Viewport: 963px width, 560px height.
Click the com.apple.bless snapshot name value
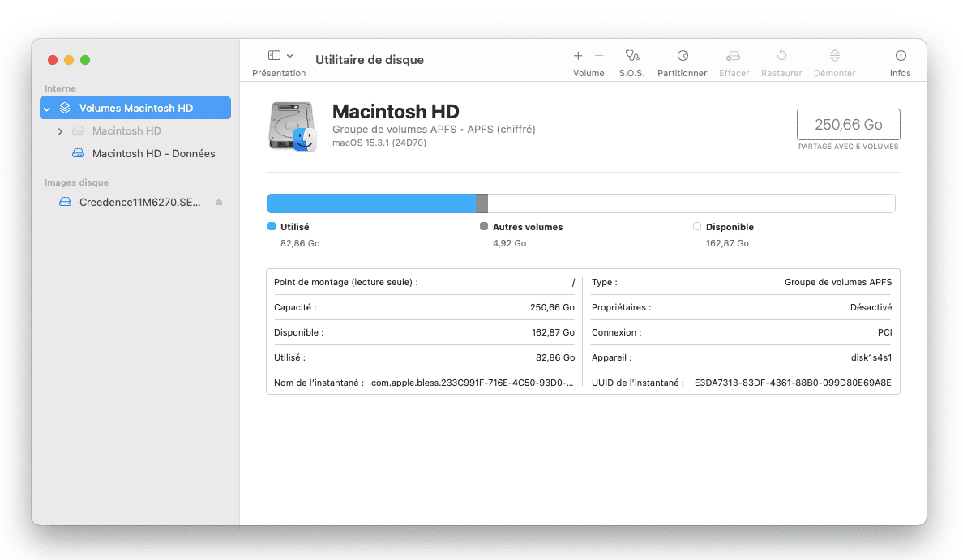pyautogui.click(x=473, y=383)
